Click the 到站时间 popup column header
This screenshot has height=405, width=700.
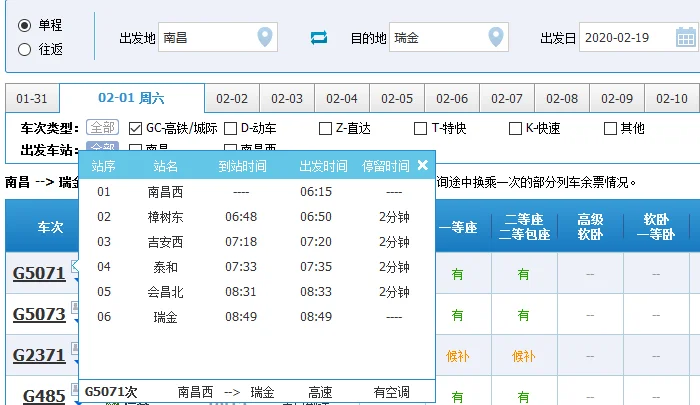tap(242, 166)
